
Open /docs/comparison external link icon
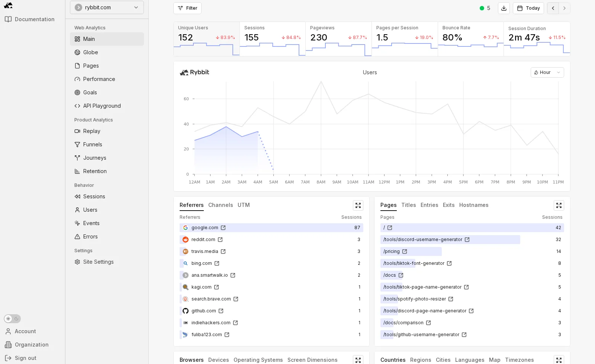click(428, 323)
